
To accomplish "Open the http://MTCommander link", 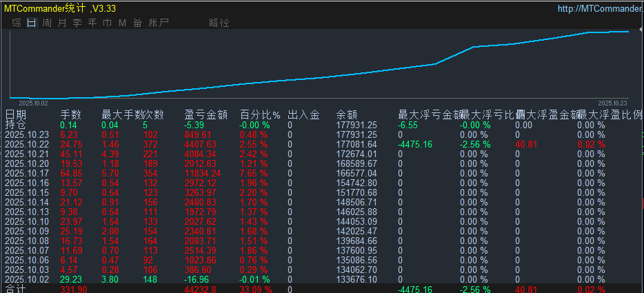I will [x=601, y=9].
